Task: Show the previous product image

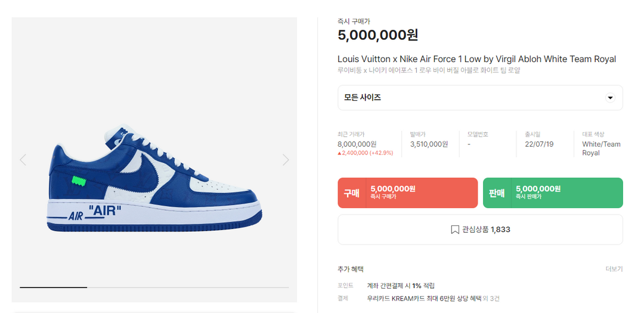Action: click(x=23, y=160)
